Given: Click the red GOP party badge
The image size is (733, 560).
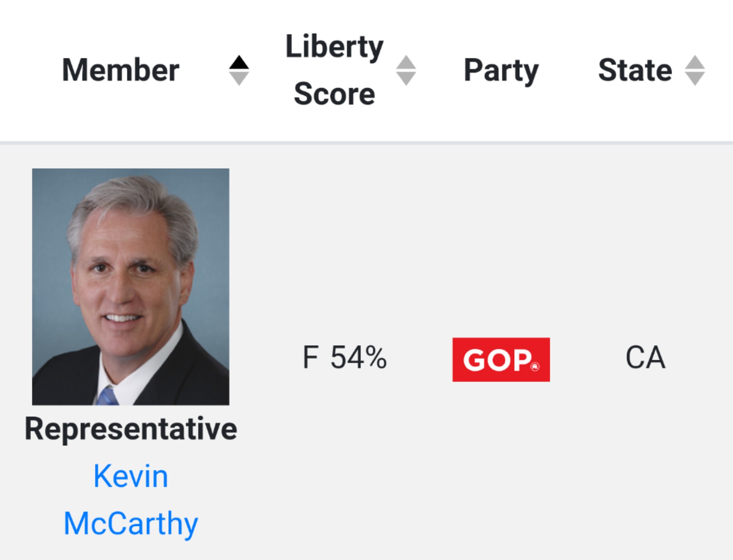Looking at the screenshot, I should 501,359.
